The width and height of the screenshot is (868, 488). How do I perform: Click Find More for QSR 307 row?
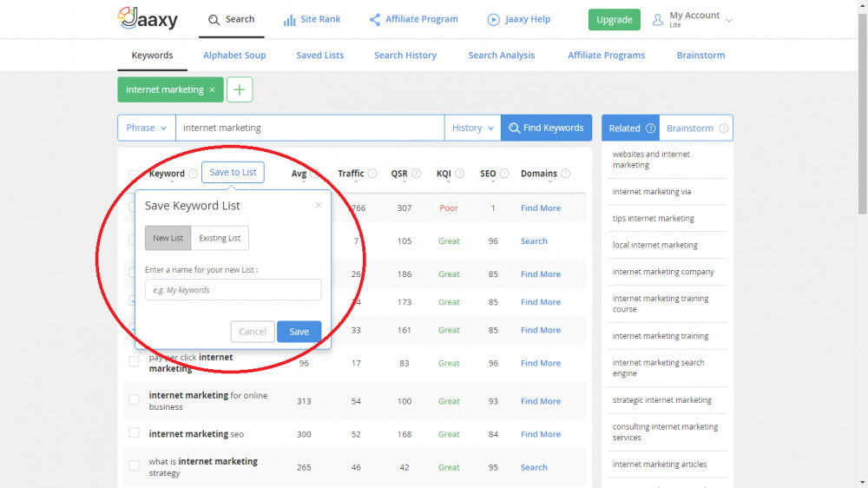(x=540, y=208)
